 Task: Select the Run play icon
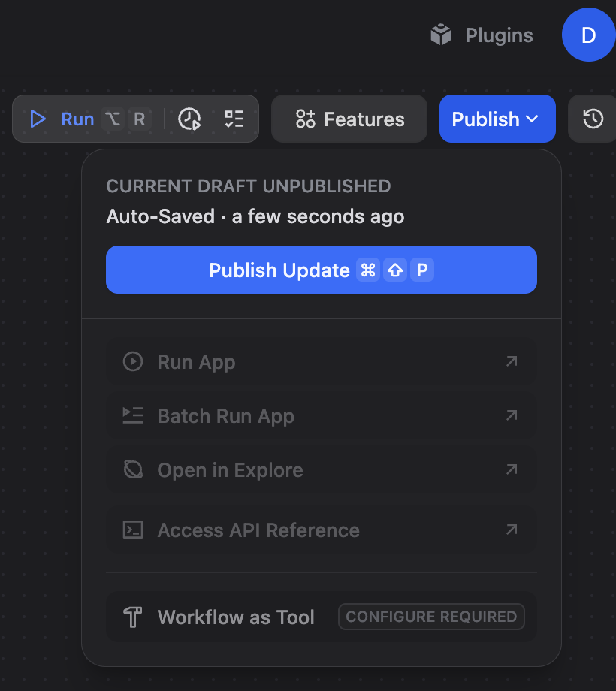coord(38,119)
